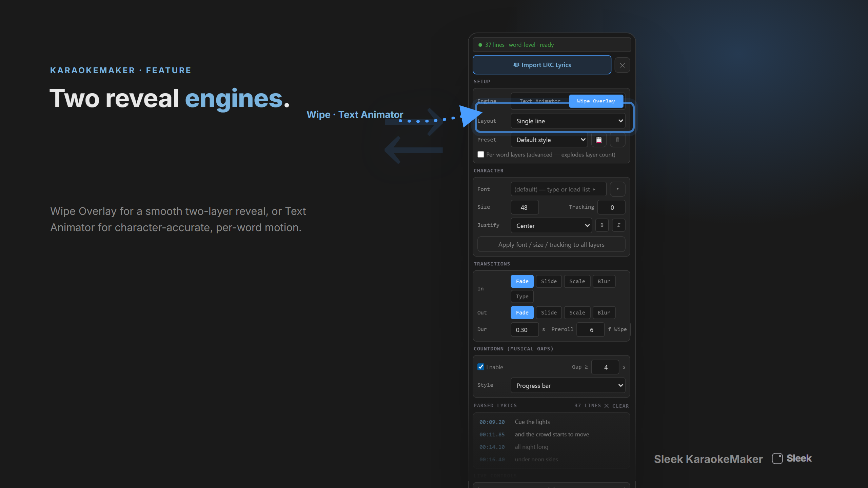Click the Sleek logo icon

click(x=777, y=459)
